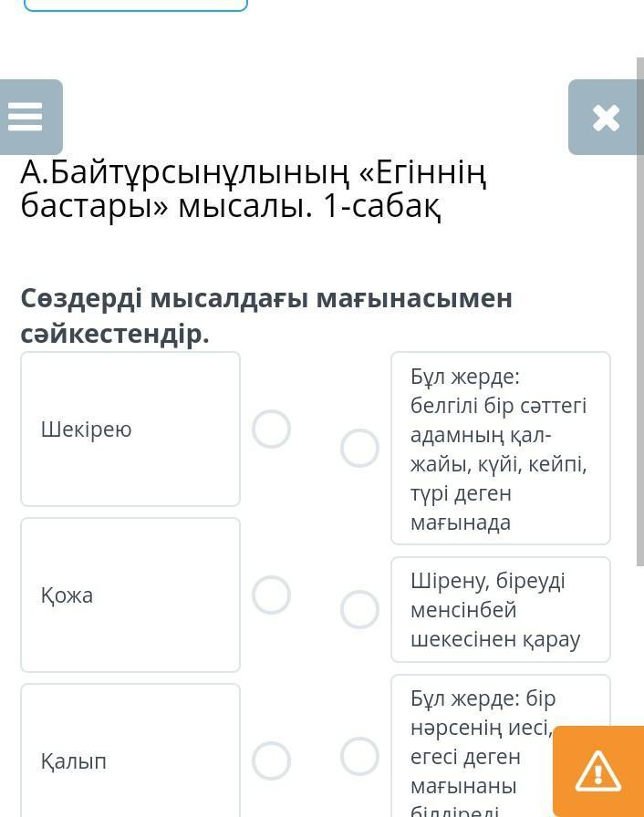644x817 pixels.
Task: Select circle beside 'бір нәрсенің иесі' definition
Action: pyautogui.click(x=359, y=756)
